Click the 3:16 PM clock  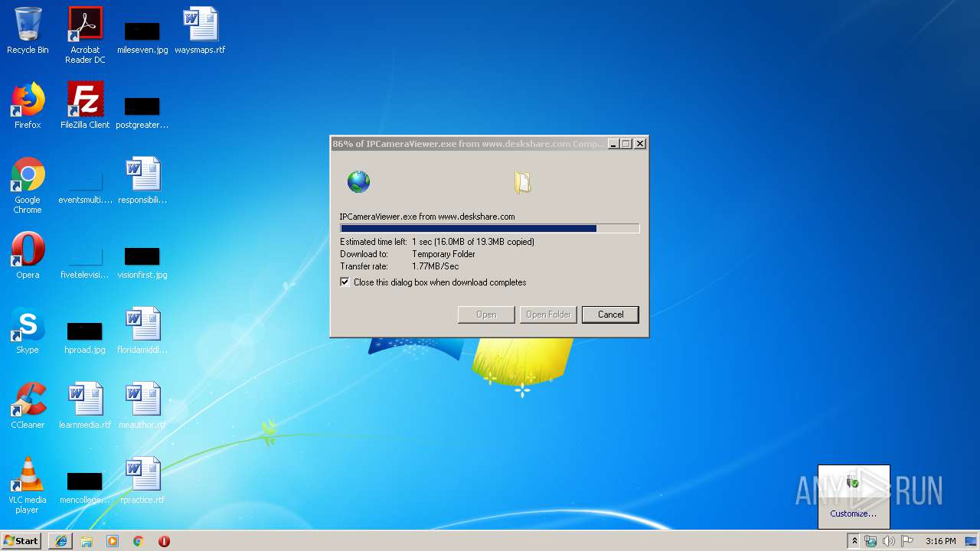pyautogui.click(x=940, y=541)
